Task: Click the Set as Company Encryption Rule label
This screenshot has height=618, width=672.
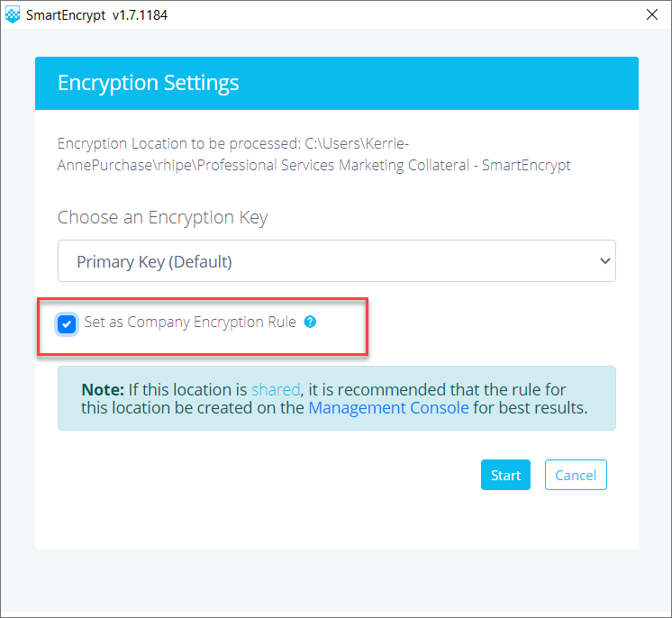Action: click(x=190, y=322)
